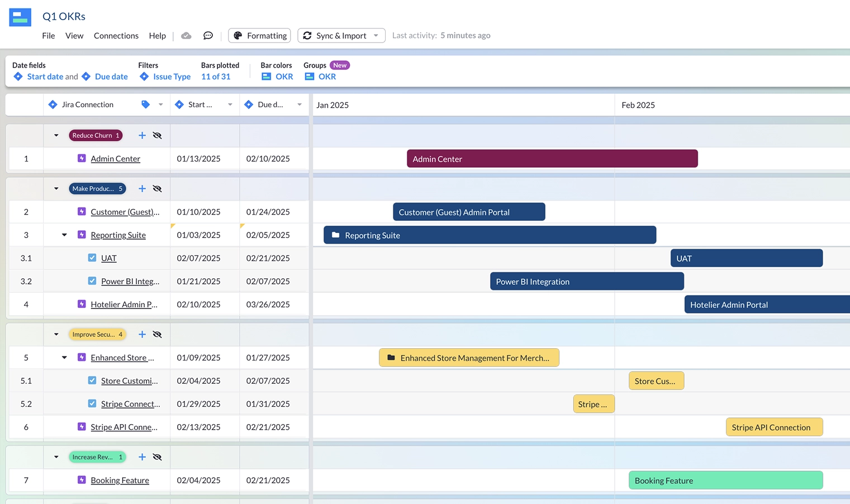Click epic icon beside Admin Center
Image resolution: width=850 pixels, height=504 pixels.
click(82, 159)
